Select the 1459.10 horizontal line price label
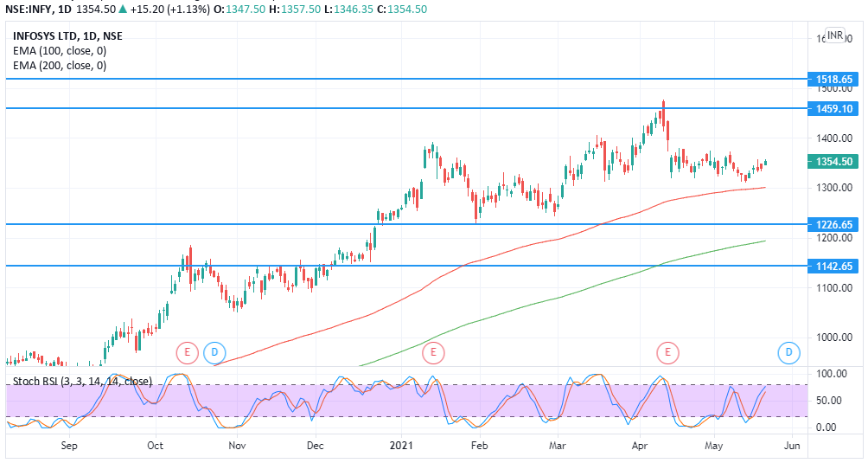This screenshot has height=463, width=868. 834,108
